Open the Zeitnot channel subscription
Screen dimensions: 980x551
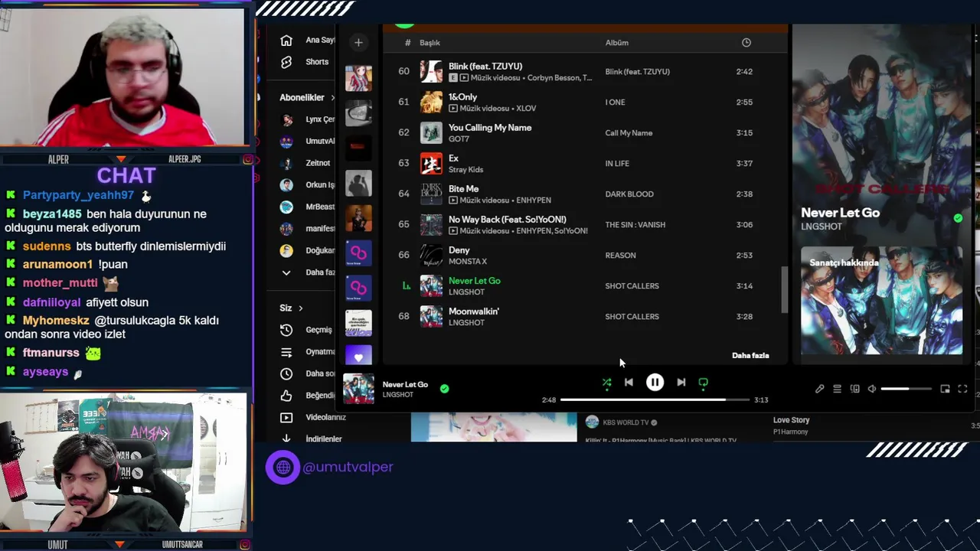307,163
